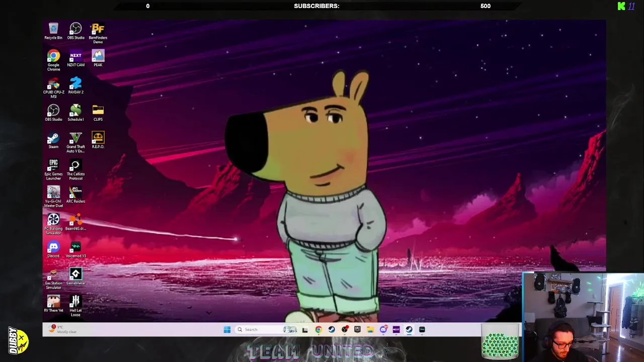Open NZXT CAM from the taskbar
This screenshot has width=644, height=362.
click(x=396, y=329)
